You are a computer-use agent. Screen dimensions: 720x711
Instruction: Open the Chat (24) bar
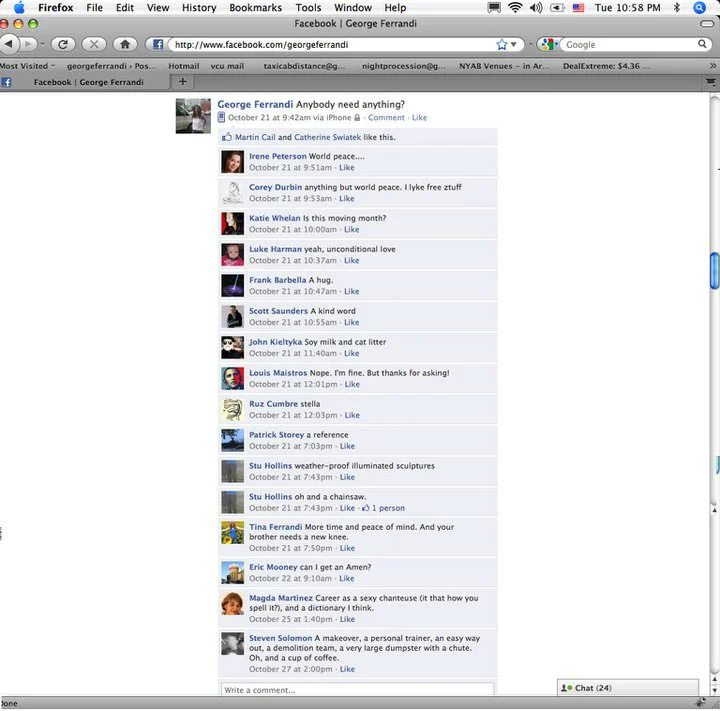click(628, 688)
